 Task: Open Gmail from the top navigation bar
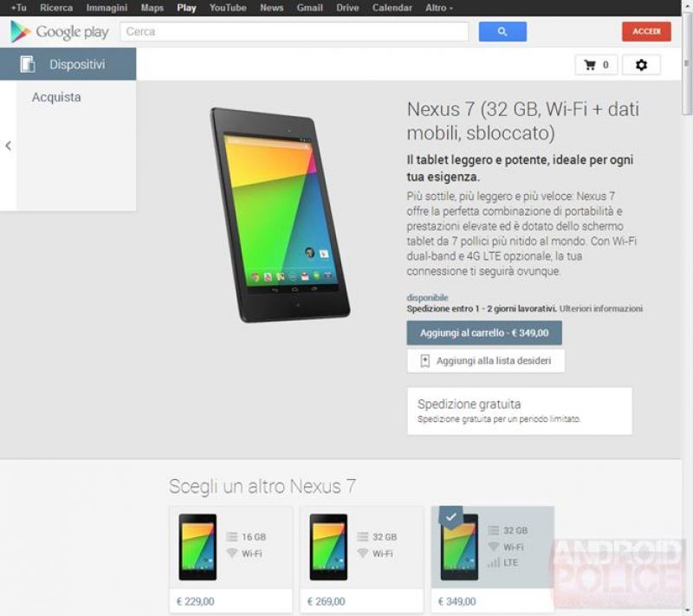(x=309, y=8)
